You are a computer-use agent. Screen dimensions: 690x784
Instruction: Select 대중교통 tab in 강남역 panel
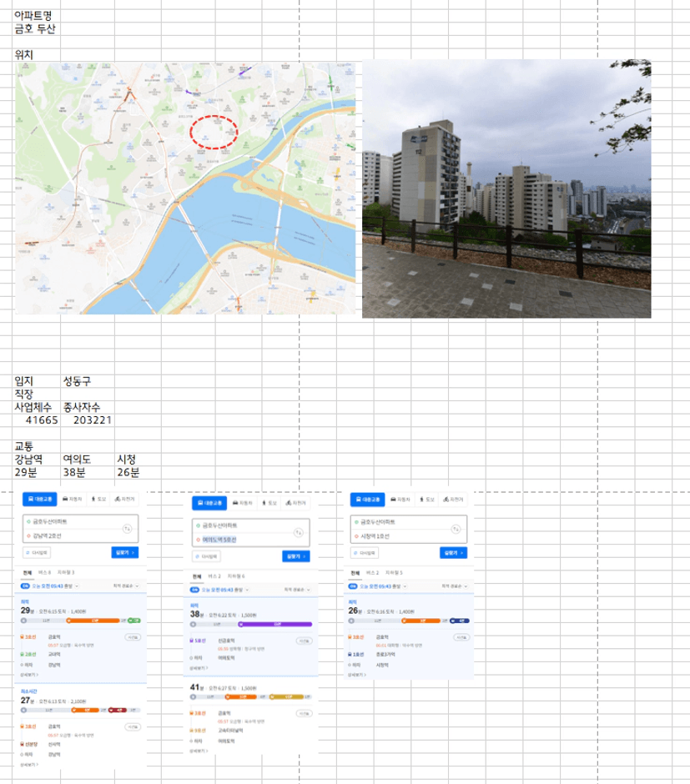tap(40, 499)
